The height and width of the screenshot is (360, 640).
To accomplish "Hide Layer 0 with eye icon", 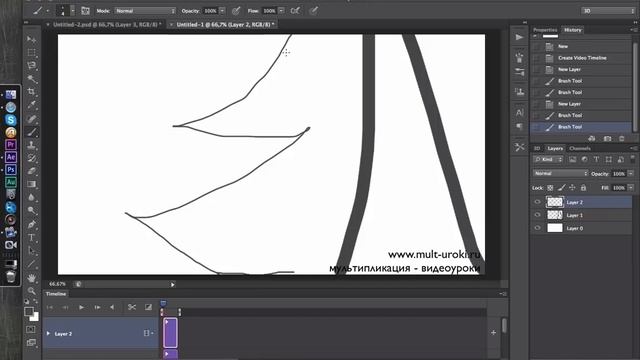I will pyautogui.click(x=538, y=228).
